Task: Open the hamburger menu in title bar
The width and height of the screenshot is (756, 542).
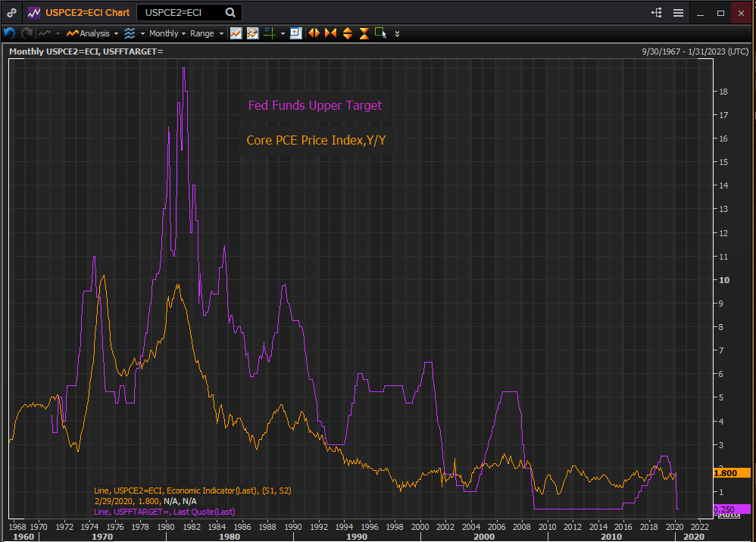Action: (678, 13)
